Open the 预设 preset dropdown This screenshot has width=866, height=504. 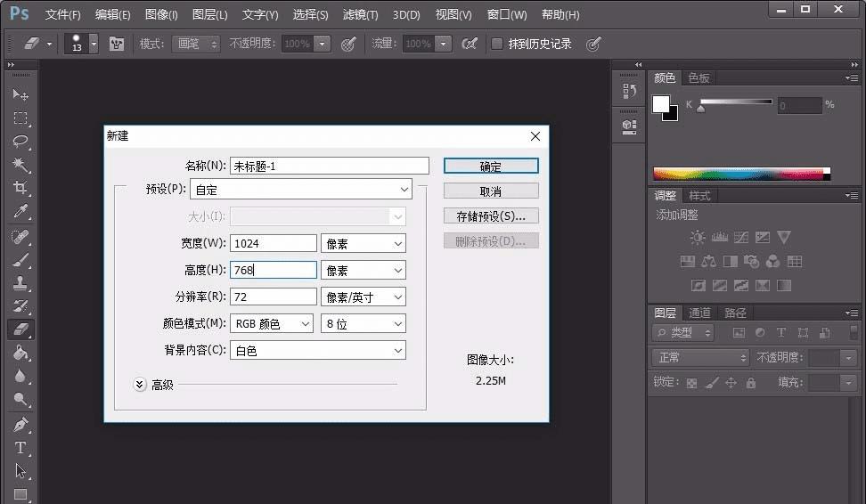(300, 190)
